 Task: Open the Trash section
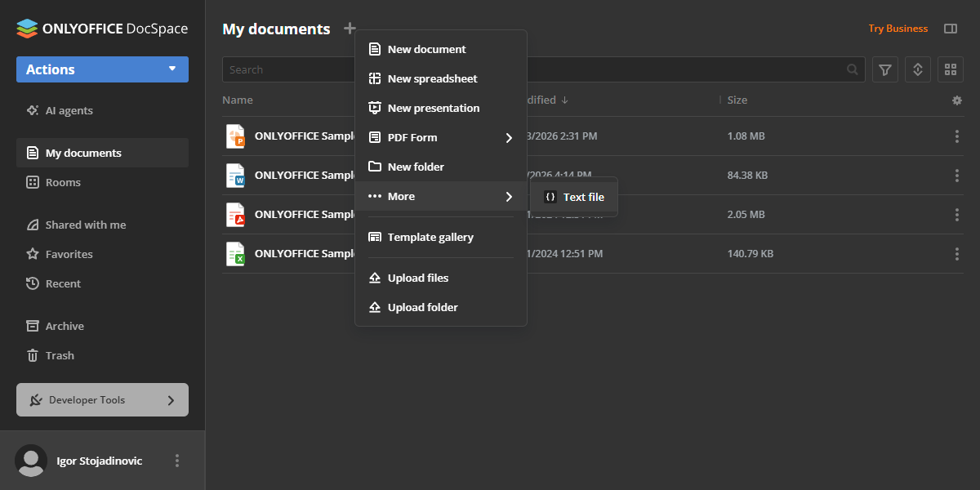tap(102, 355)
